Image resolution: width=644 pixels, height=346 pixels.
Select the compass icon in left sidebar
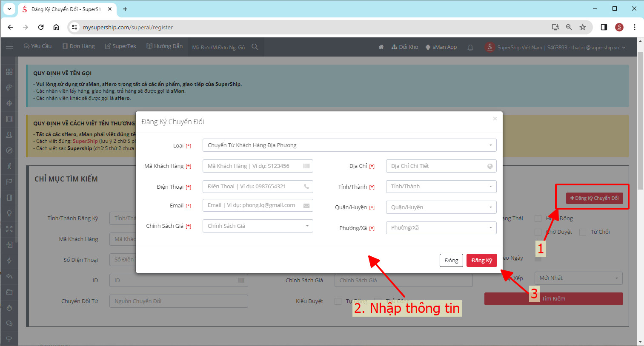pyautogui.click(x=9, y=150)
